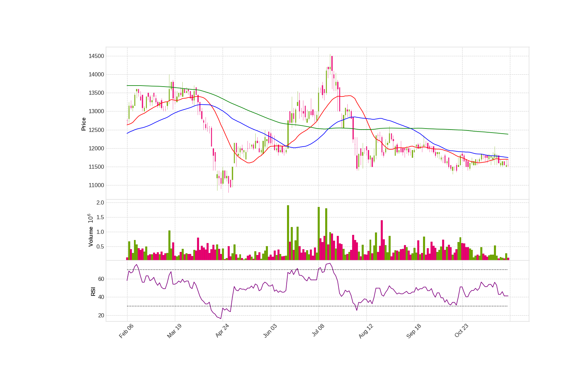Image resolution: width=588 pixels, height=392 pixels.
Task: Click the Apr 24 date label
Action: [x=222, y=331]
